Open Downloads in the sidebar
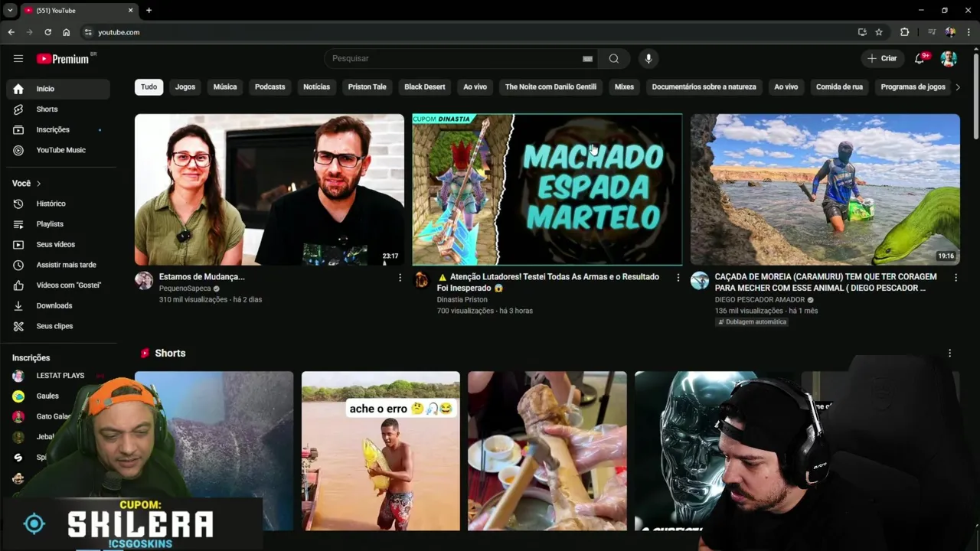Viewport: 980px width, 551px height. pos(58,305)
